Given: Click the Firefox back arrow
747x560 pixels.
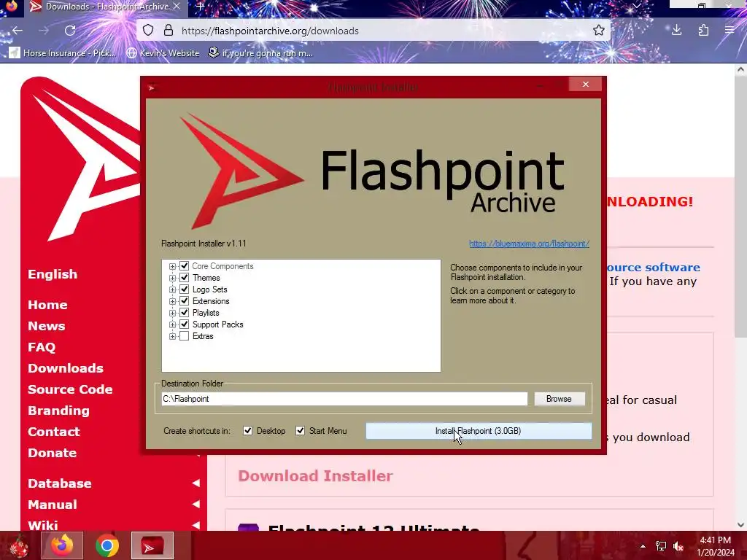Looking at the screenshot, I should (18, 31).
